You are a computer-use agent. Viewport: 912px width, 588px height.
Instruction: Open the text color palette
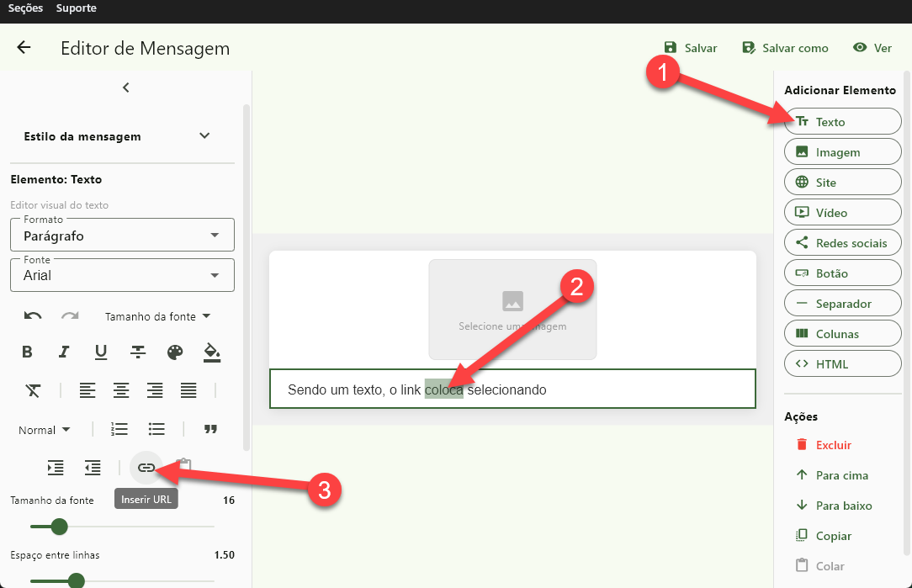click(175, 352)
